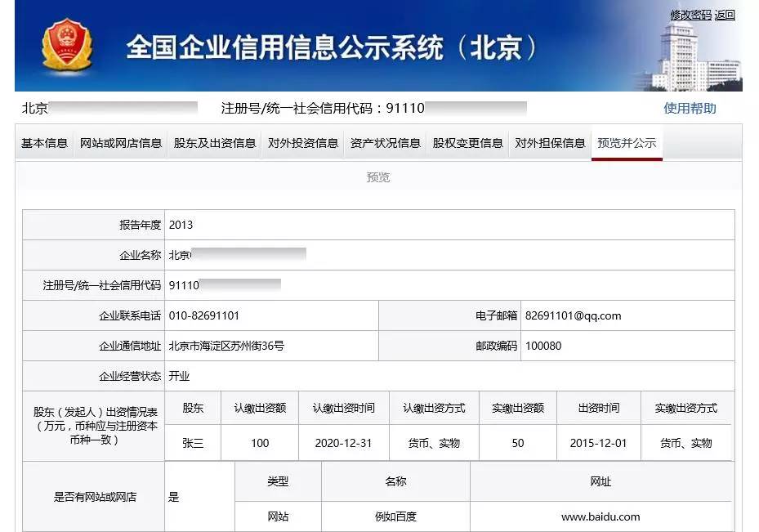Click the 返回 link at top right
Screen dimensions: 759x532
[x=725, y=15]
